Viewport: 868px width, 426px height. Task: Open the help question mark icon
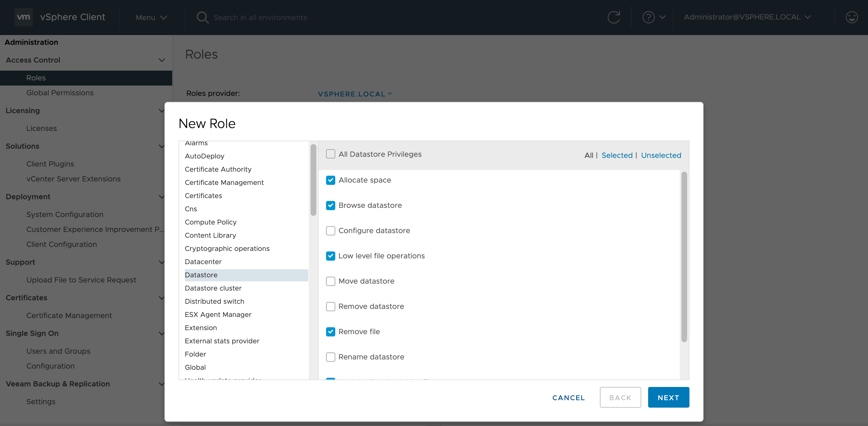(x=648, y=17)
